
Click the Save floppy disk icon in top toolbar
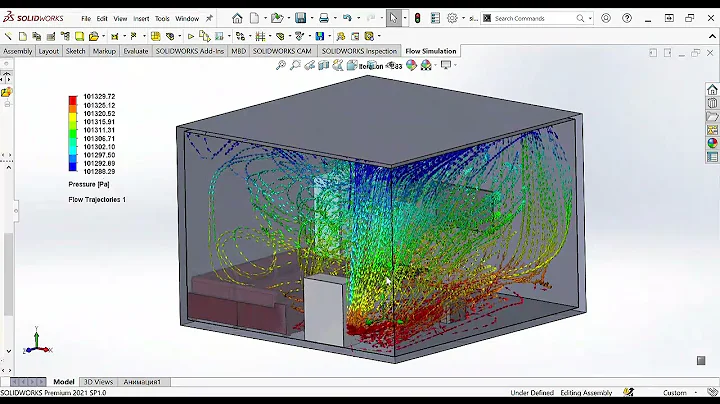pos(300,18)
